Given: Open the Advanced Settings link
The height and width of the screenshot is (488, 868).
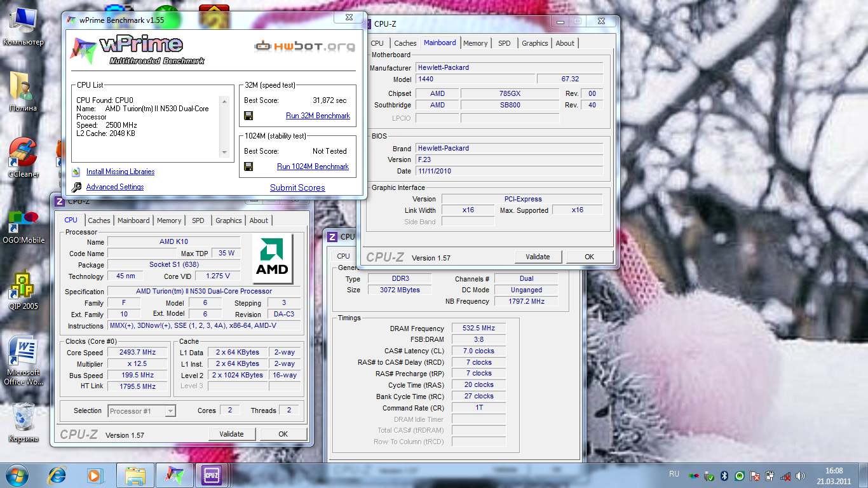Looking at the screenshot, I should 115,187.
